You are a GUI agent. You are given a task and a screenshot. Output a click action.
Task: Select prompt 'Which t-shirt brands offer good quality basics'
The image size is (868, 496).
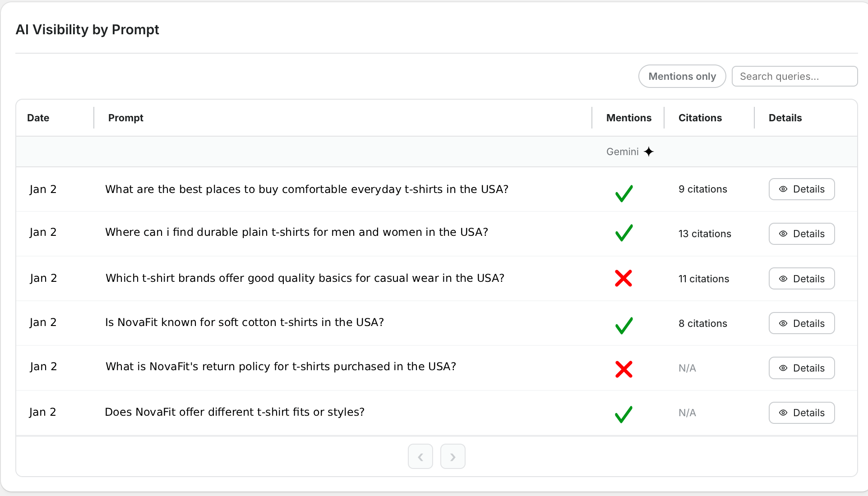(305, 278)
